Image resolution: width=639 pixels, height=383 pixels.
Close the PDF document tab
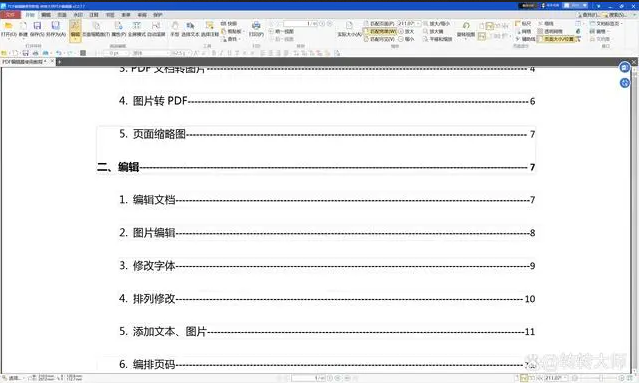pyautogui.click(x=52, y=61)
